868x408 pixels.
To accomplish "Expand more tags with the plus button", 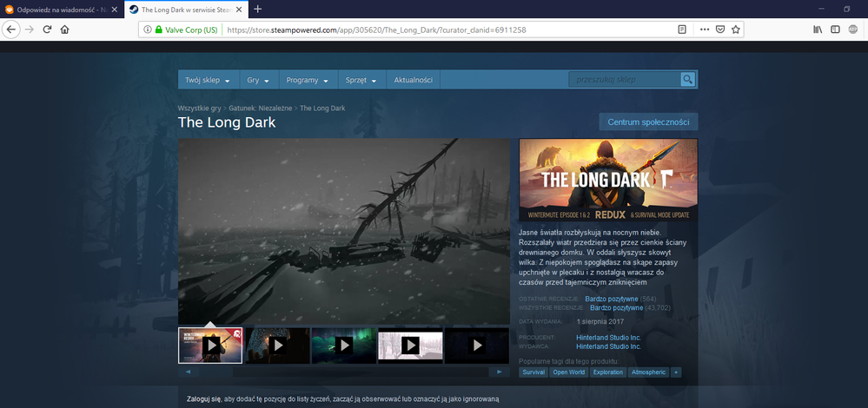I will click(676, 372).
